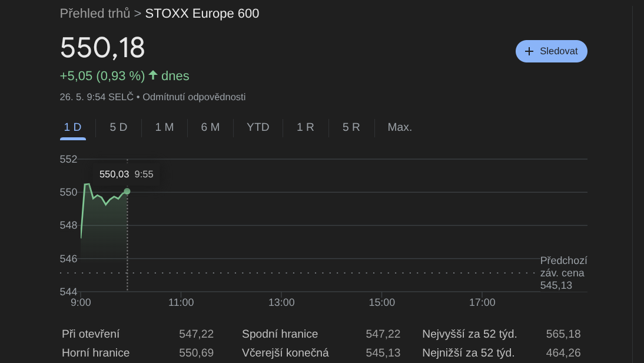
Task: Click the Včerejší konečná label
Action: 286,353
